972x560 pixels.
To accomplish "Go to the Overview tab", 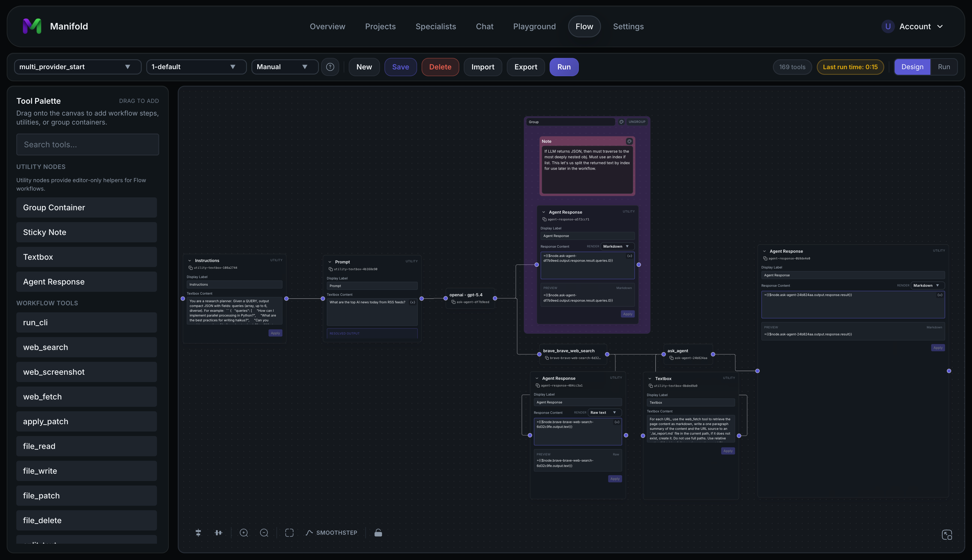I will (x=327, y=26).
